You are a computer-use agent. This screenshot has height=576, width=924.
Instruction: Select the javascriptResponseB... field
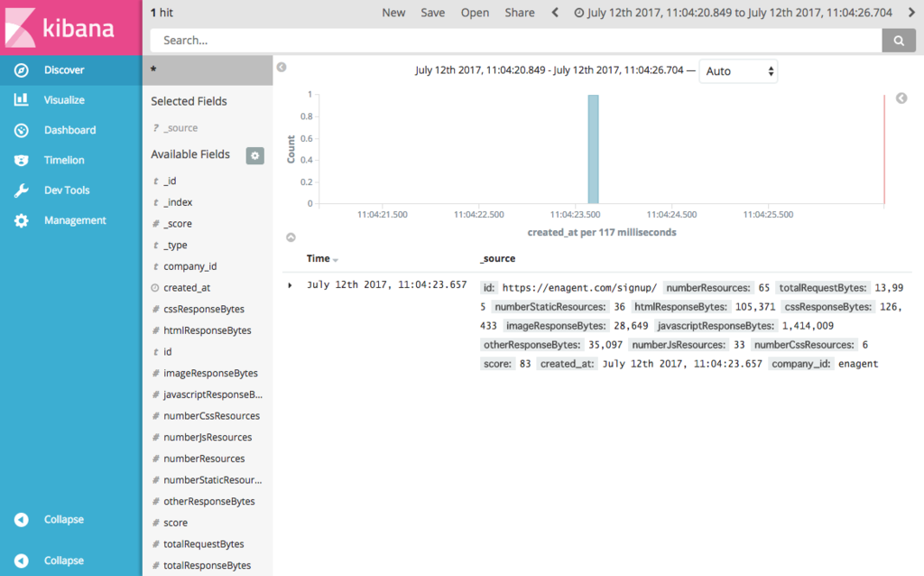(213, 395)
